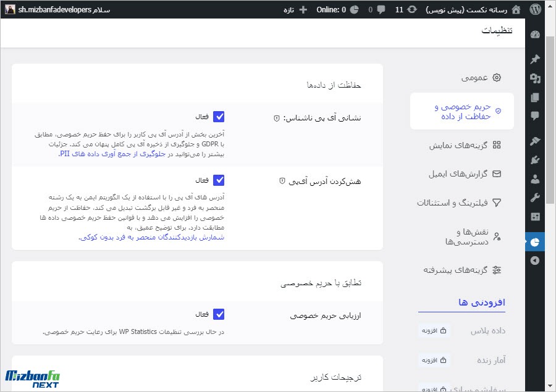Viewport: 556px width, 392px height.
Task: Click the plus icon for تازه
Action: 303,10
